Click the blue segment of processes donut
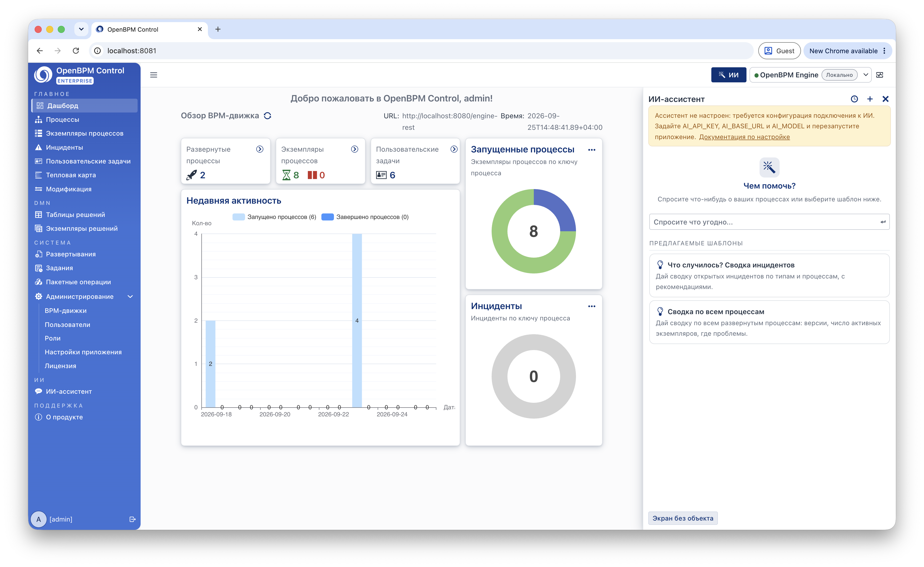 (558, 207)
